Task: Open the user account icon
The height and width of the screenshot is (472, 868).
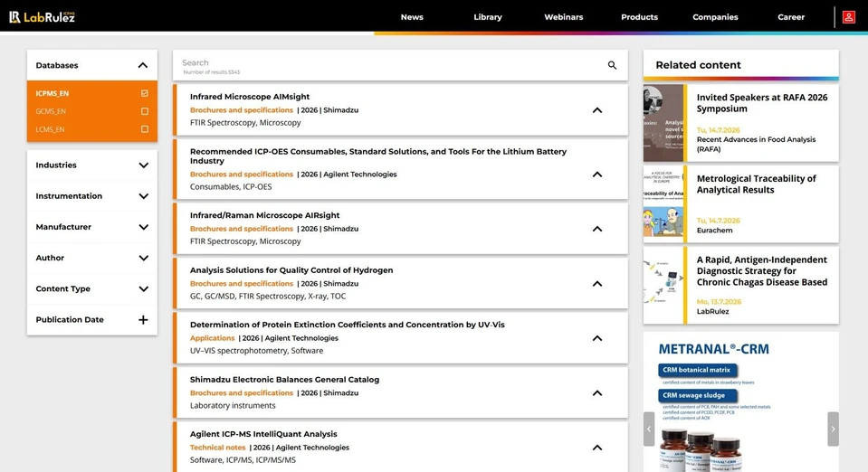Action: [x=848, y=17]
